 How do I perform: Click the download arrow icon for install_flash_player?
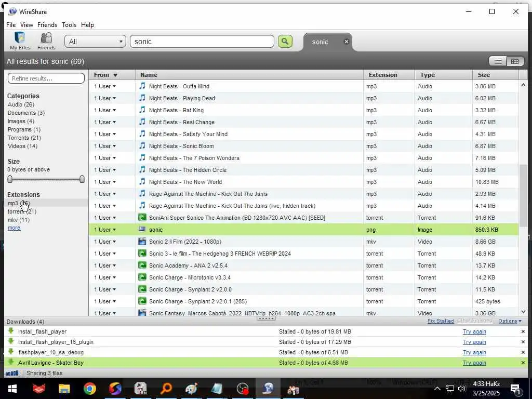click(x=11, y=331)
